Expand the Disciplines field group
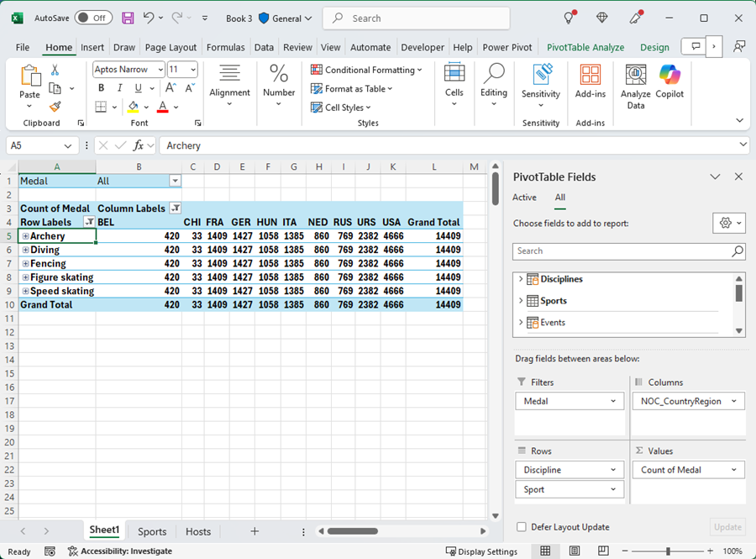This screenshot has height=559, width=756. click(521, 278)
